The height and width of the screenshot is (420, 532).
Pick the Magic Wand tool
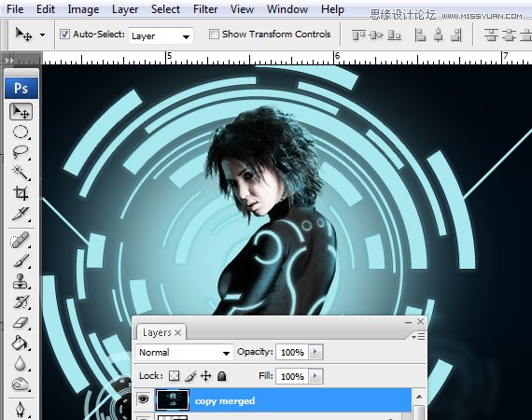tap(21, 173)
